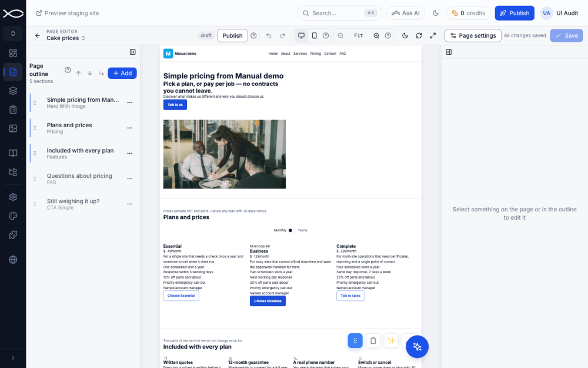Zoom out the page preview
Viewport: 588px width, 368px height.
pos(340,36)
